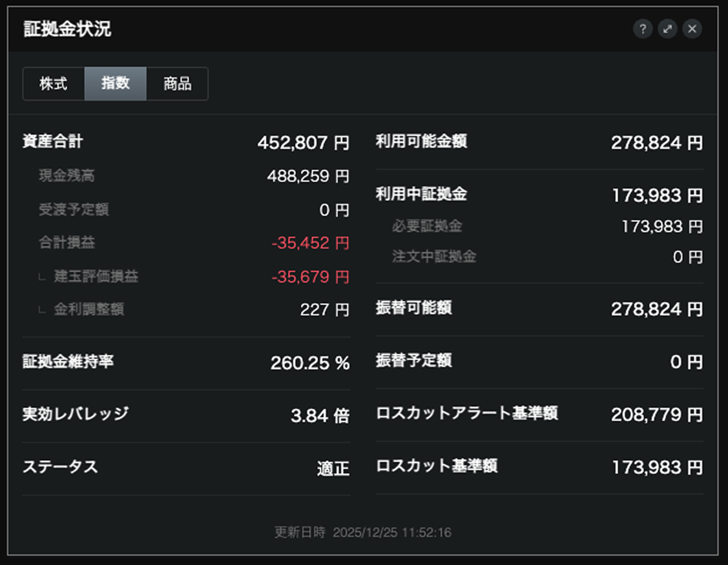This screenshot has height=565, width=728.
Task: Click the 更新日時 timestamp at the bottom
Action: pos(363,532)
